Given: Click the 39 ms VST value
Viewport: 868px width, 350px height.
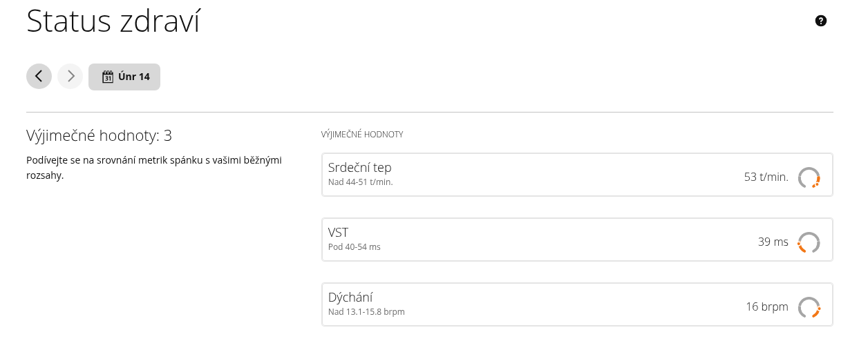Looking at the screenshot, I should pos(773,242).
